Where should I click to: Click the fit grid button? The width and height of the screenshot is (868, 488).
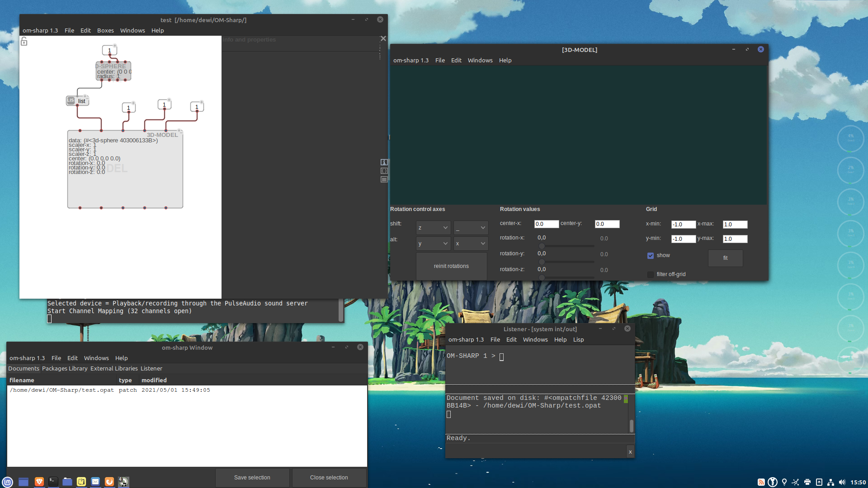725,258
